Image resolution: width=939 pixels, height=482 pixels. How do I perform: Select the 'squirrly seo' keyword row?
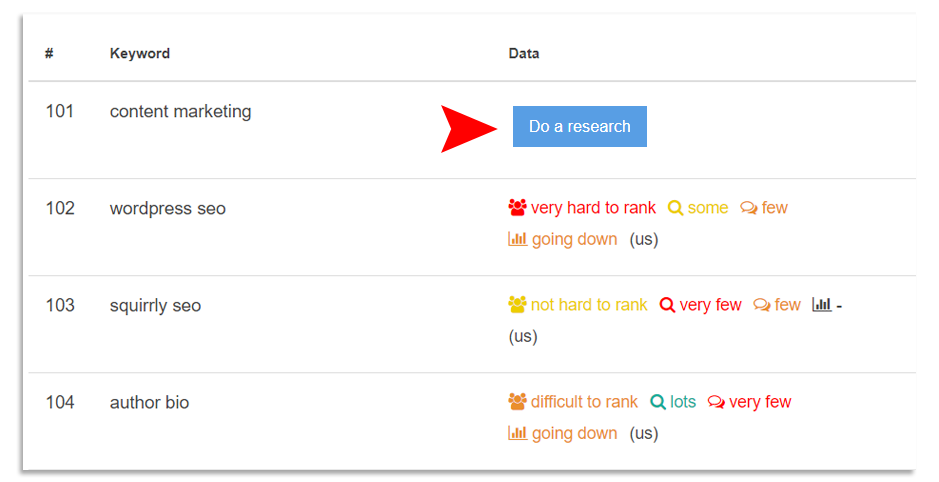click(x=472, y=324)
